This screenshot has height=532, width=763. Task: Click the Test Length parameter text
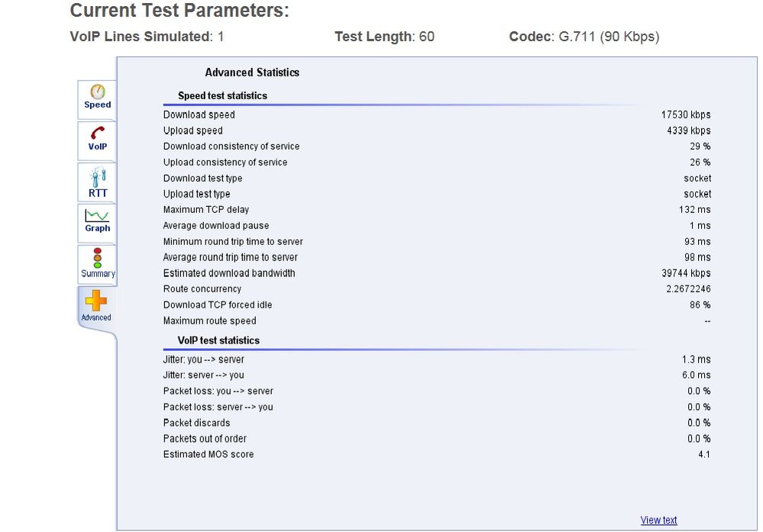click(x=384, y=37)
